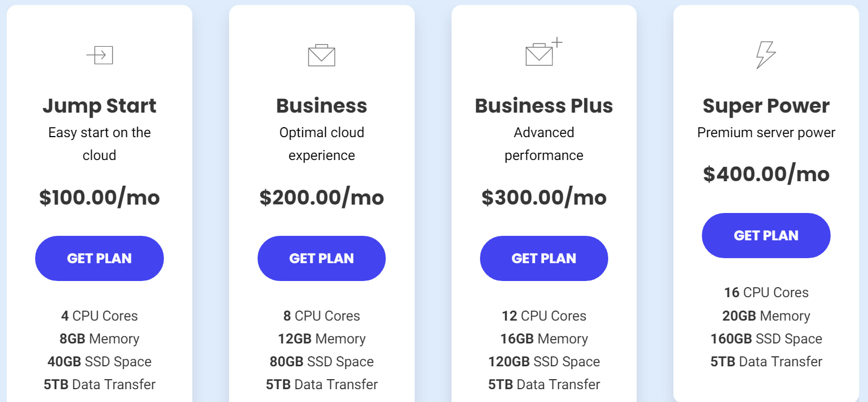Click the Super Power plan heading
This screenshot has width=868, height=402.
[x=766, y=106]
